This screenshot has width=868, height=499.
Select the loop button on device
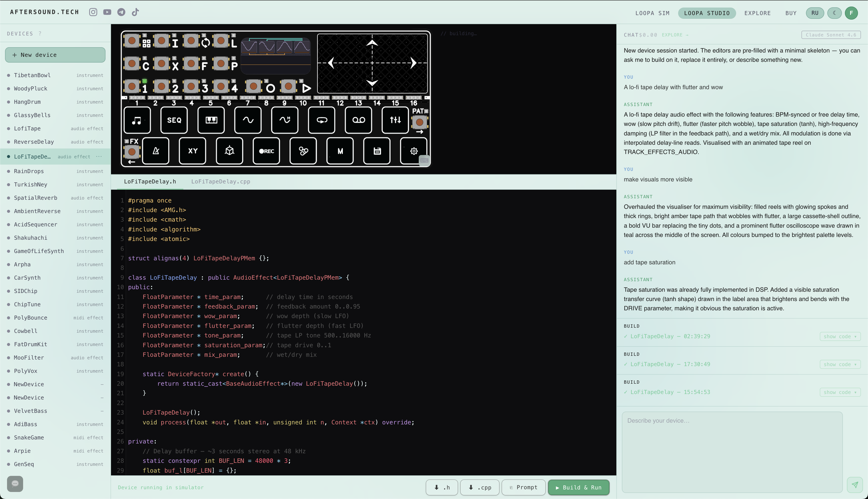point(322,120)
